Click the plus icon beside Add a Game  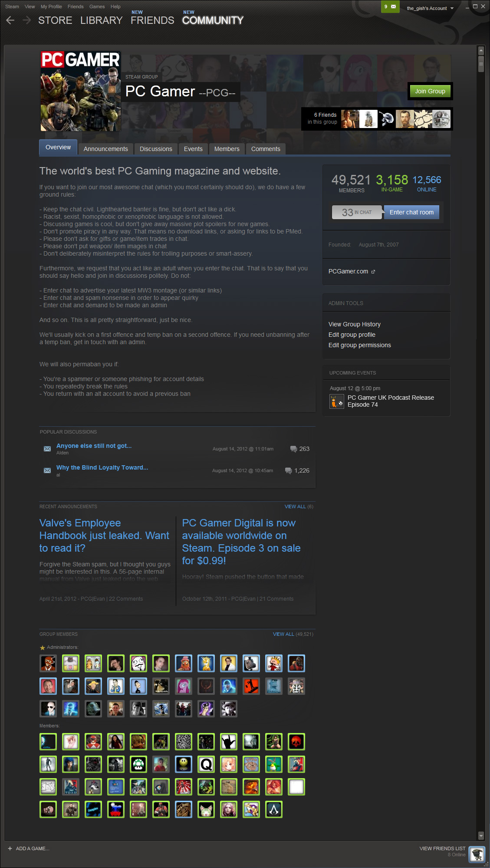point(10,848)
